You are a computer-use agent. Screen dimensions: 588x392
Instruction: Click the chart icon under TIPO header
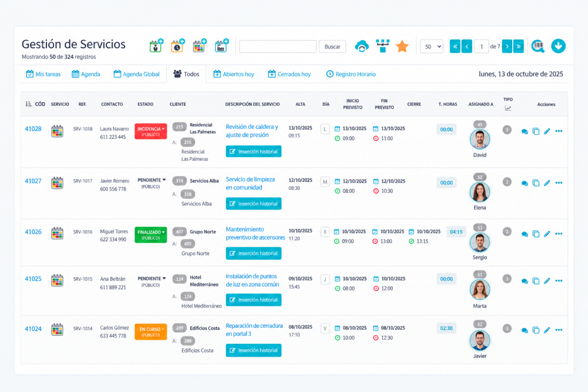click(508, 108)
